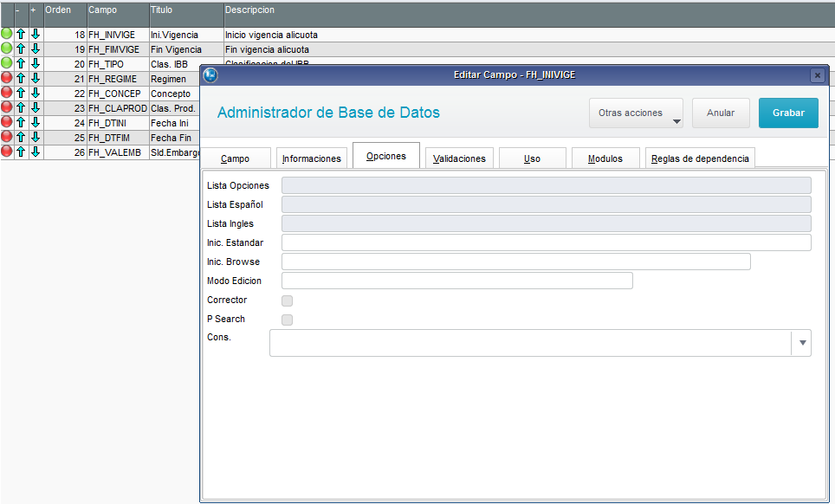Click the Lista Opciones field
835x504 pixels.
(x=547, y=185)
